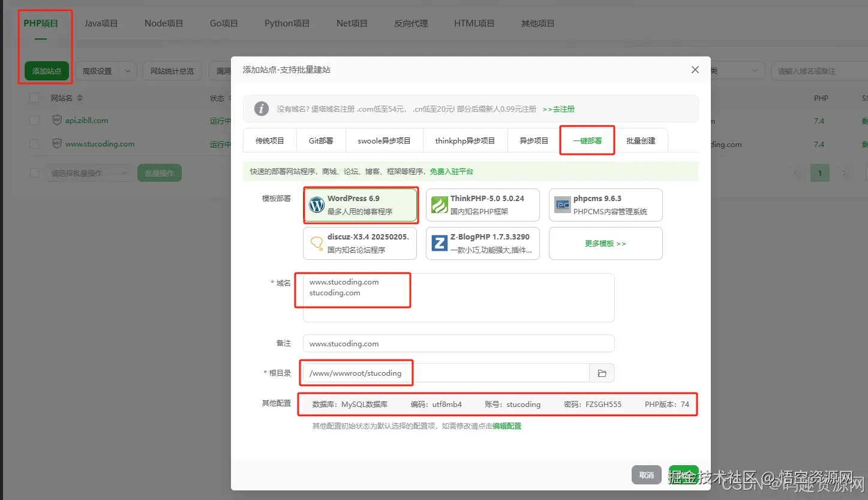Open 网站统计总览 button

tap(172, 71)
